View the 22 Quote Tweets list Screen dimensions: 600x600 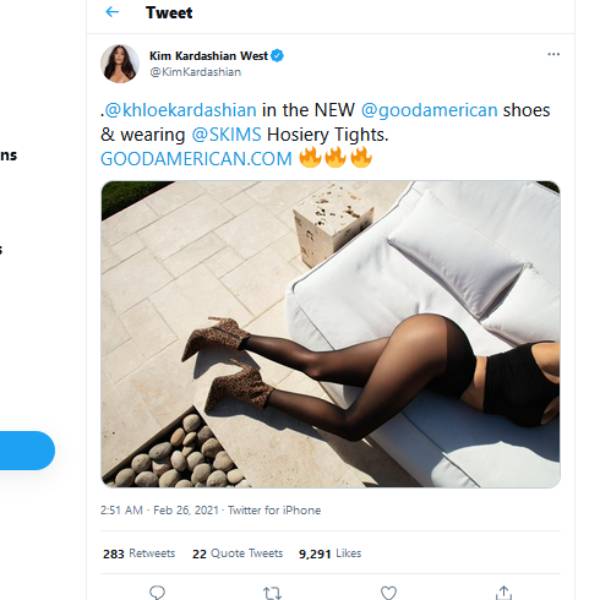[x=237, y=553]
